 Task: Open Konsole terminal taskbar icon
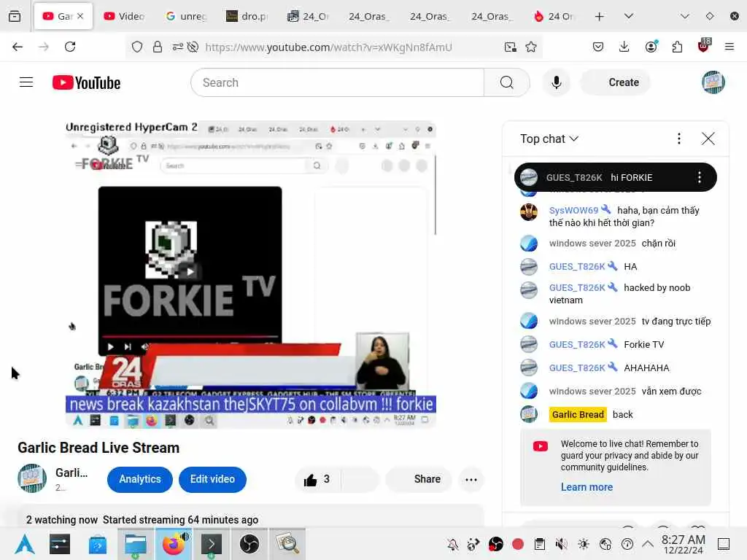pos(212,544)
